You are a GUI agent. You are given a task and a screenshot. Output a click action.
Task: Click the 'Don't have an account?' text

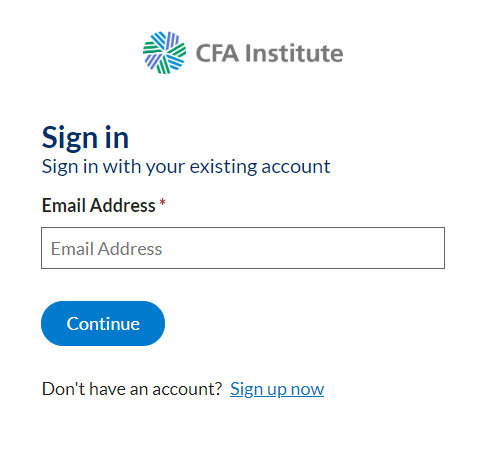coord(132,389)
